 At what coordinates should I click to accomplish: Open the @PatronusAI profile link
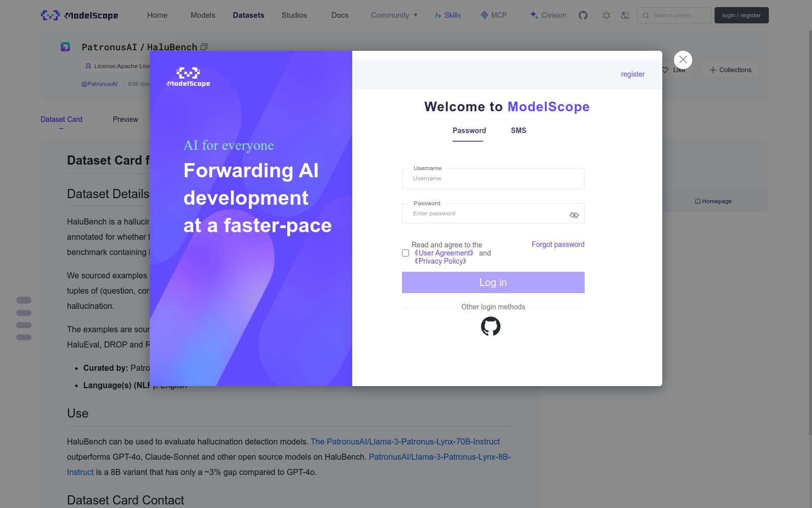[99, 84]
